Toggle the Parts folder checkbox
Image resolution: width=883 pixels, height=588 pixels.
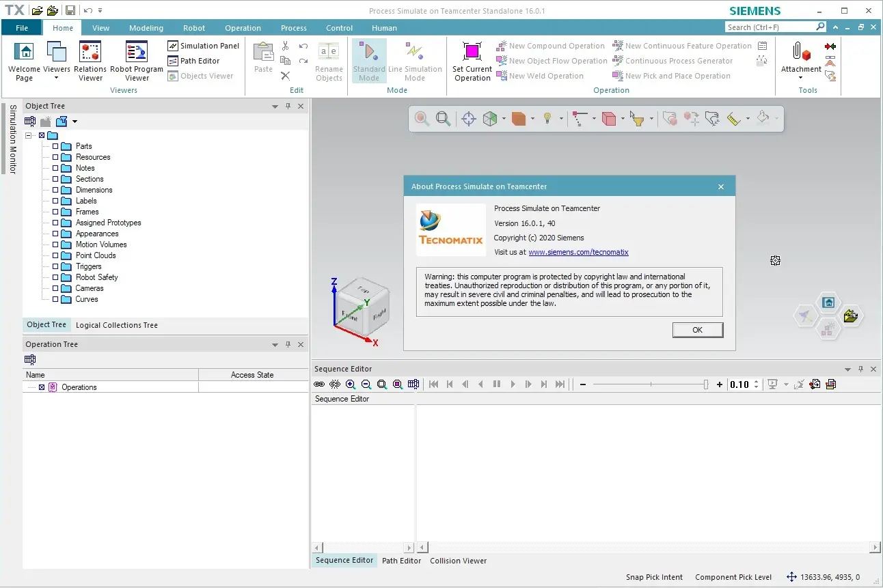coord(56,146)
